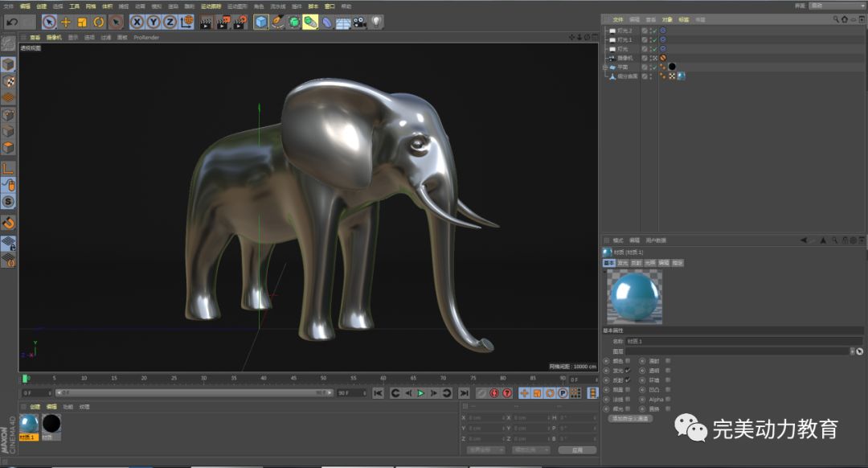Image resolution: width=868 pixels, height=468 pixels.
Task: Open the 图层 dropdown in material attributes
Action: [x=851, y=351]
